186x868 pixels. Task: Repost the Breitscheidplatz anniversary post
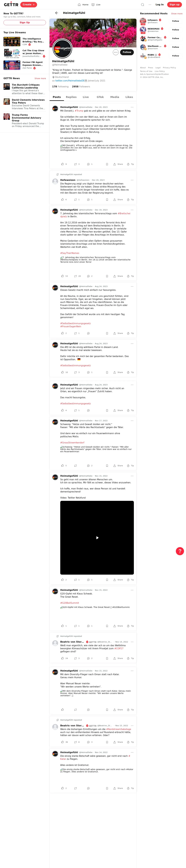[75, 276]
